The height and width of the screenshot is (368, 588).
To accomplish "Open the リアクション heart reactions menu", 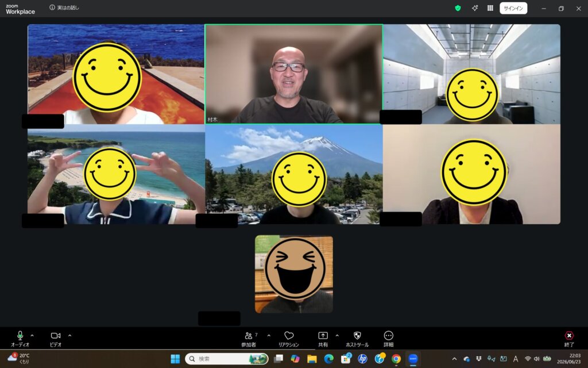I will point(289,339).
